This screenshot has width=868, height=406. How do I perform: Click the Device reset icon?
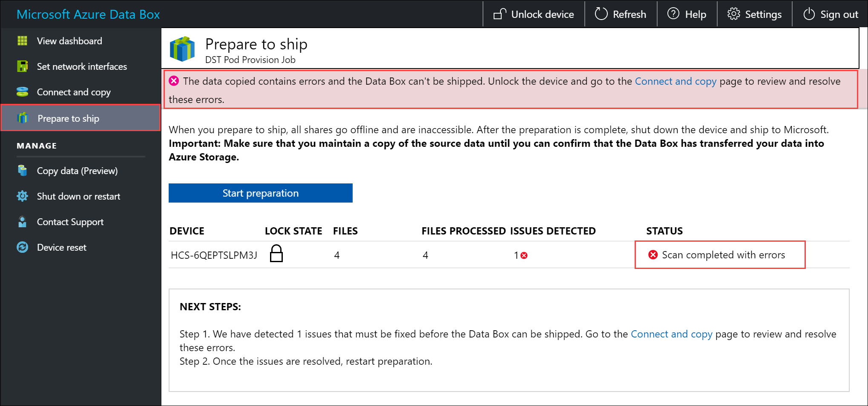(x=22, y=247)
